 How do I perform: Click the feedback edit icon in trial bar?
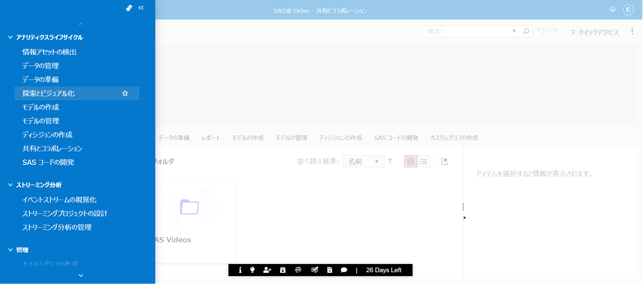pos(314,270)
